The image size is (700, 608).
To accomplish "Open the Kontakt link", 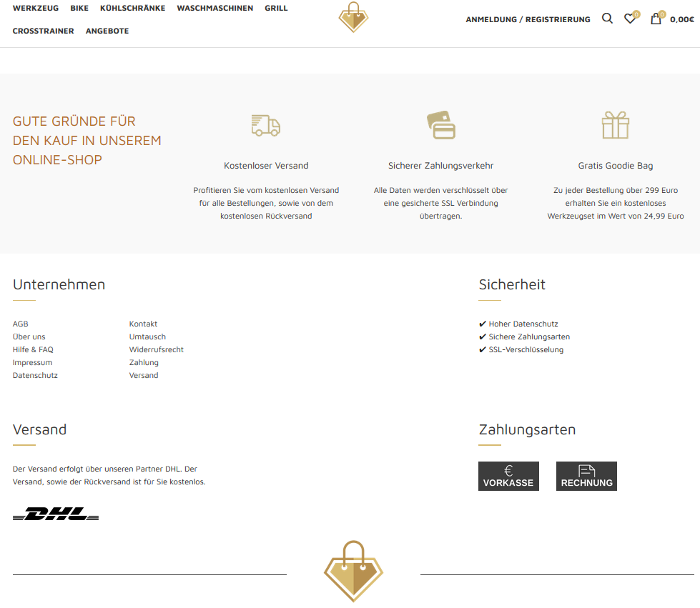I will pyautogui.click(x=143, y=324).
